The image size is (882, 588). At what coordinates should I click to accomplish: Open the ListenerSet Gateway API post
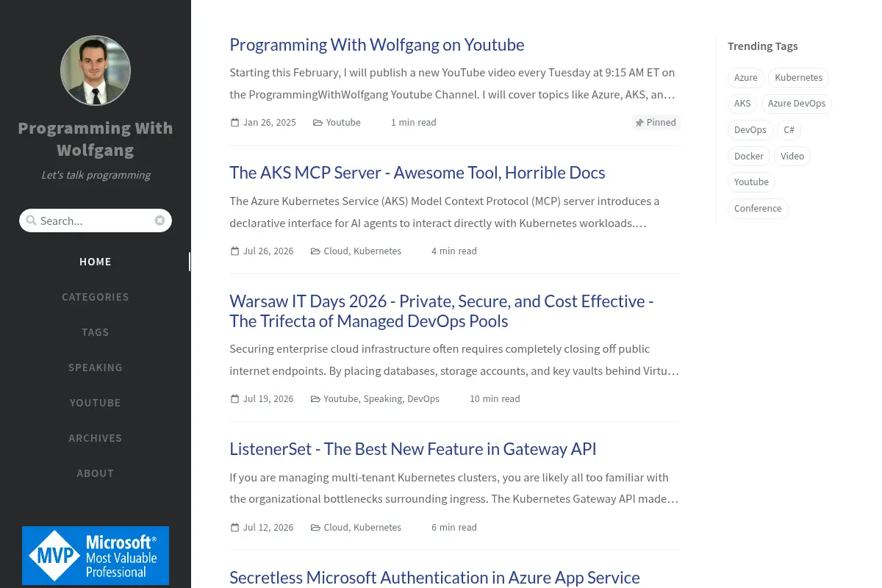tap(413, 449)
